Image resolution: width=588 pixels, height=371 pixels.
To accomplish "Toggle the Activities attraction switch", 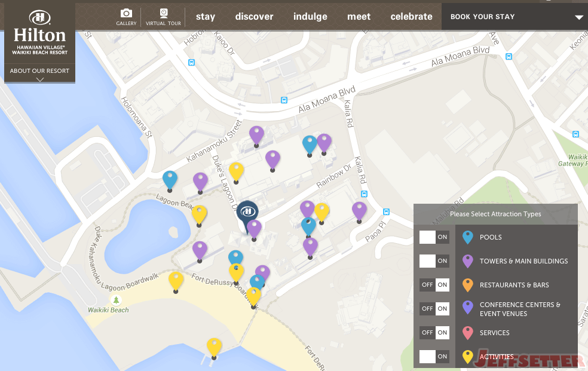I will tap(434, 357).
